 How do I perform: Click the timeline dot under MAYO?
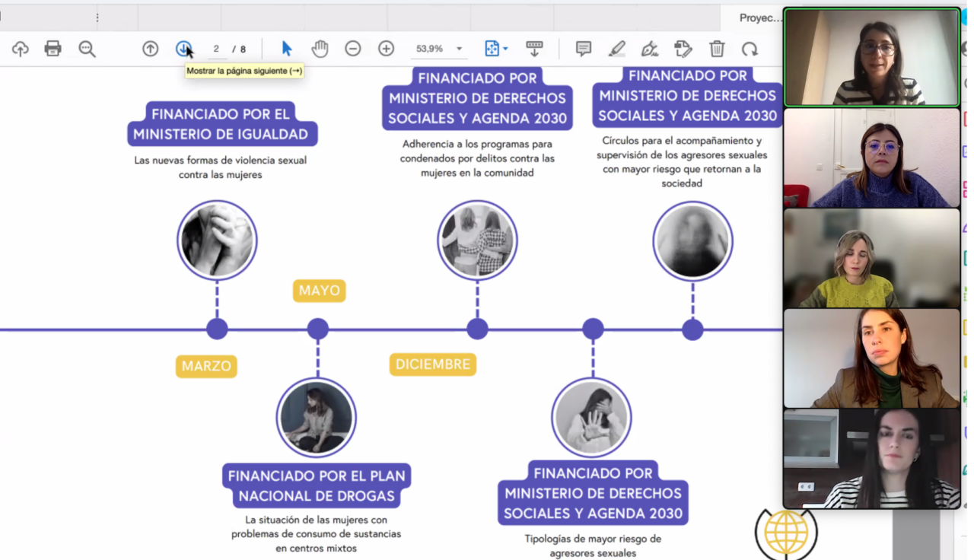(x=317, y=329)
